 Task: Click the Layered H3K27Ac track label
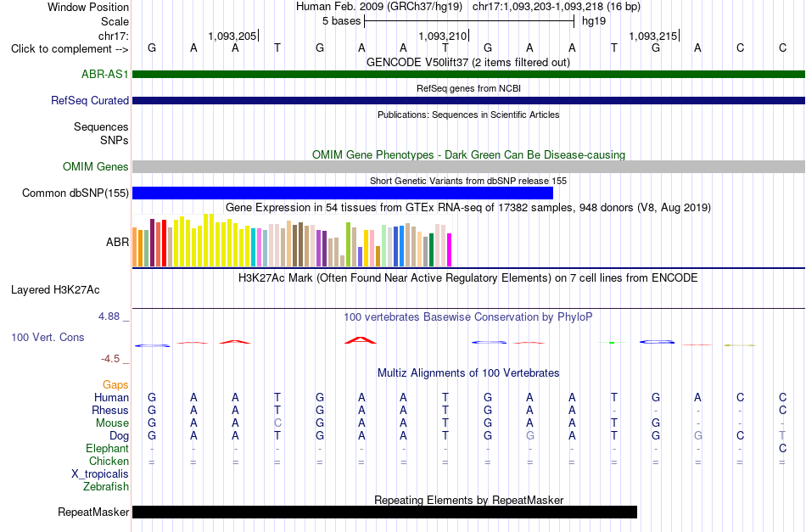pos(55,290)
